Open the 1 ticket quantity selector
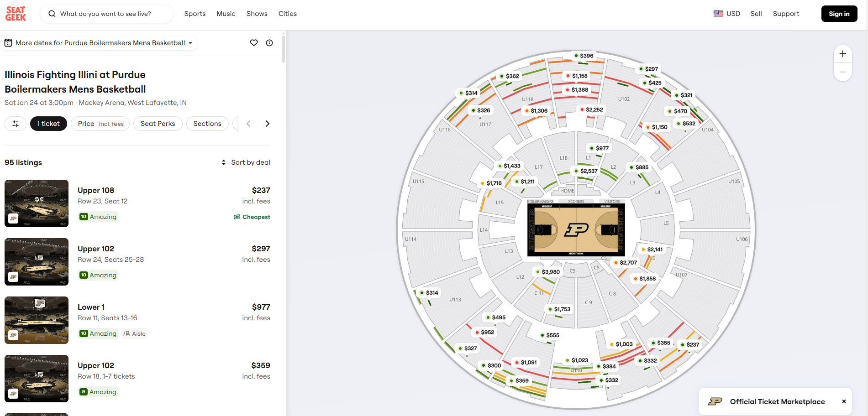This screenshot has width=868, height=416. (x=48, y=124)
